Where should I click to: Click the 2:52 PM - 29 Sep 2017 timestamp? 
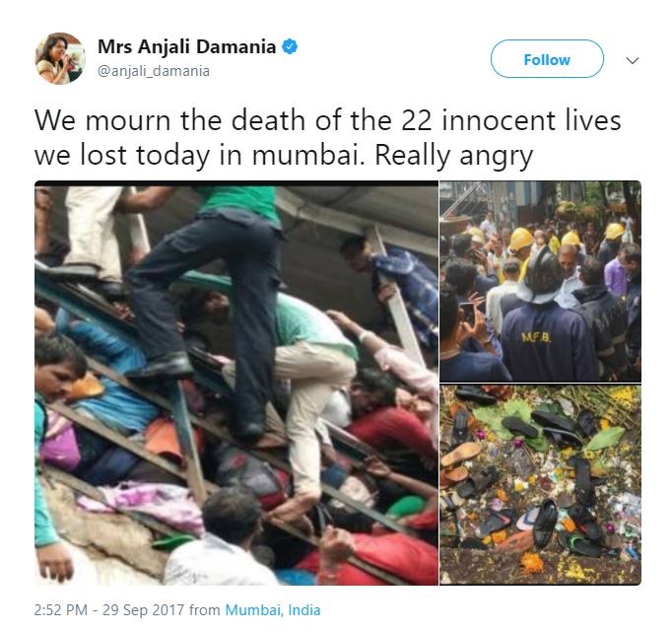pos(108,609)
